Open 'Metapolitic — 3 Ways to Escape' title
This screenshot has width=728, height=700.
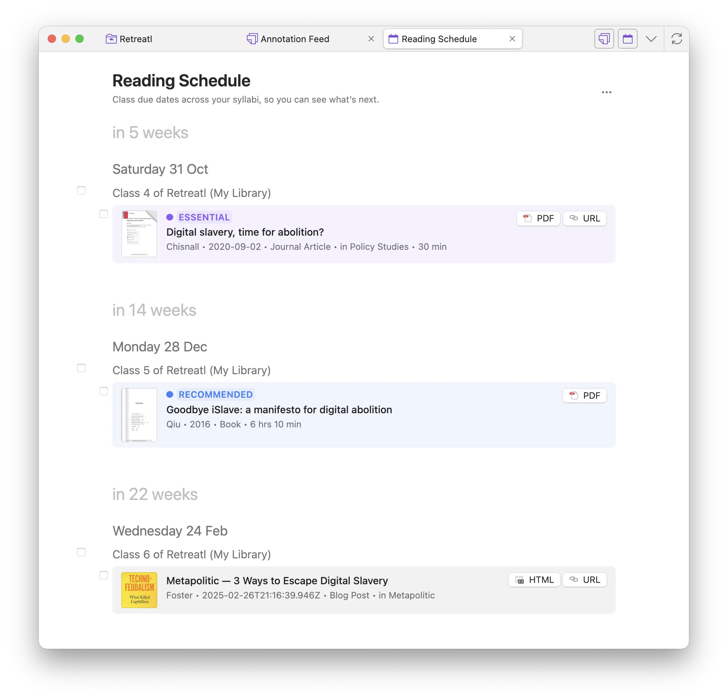pos(277,580)
